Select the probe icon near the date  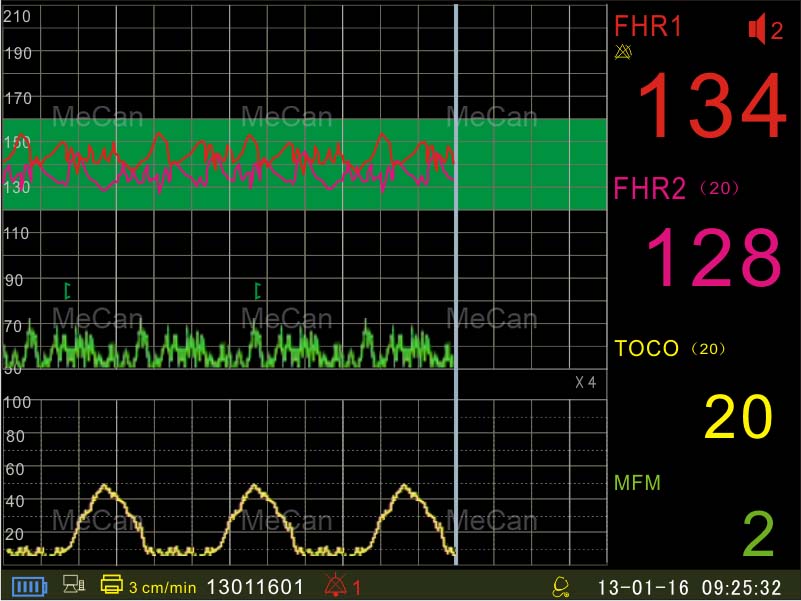click(560, 587)
